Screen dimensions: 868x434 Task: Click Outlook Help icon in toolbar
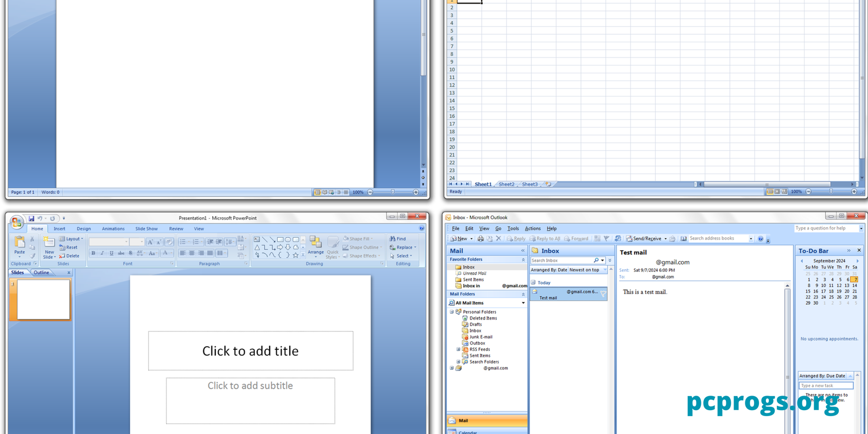coord(761,239)
